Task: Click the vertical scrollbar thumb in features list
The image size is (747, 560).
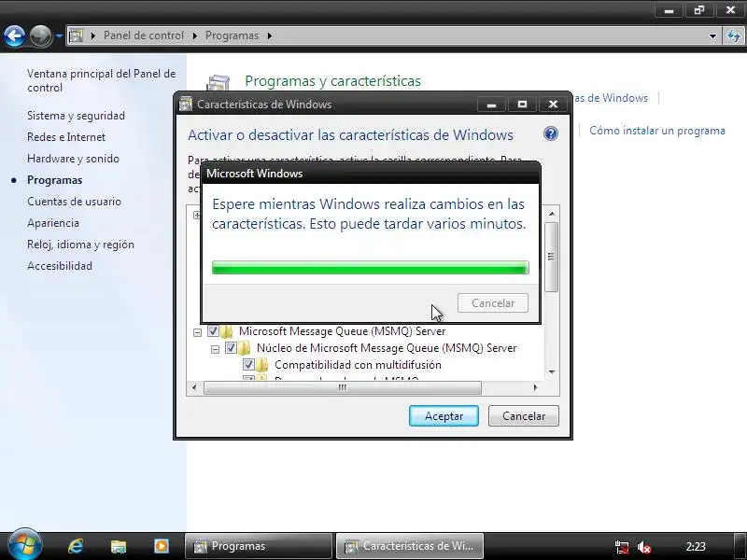Action: click(551, 257)
